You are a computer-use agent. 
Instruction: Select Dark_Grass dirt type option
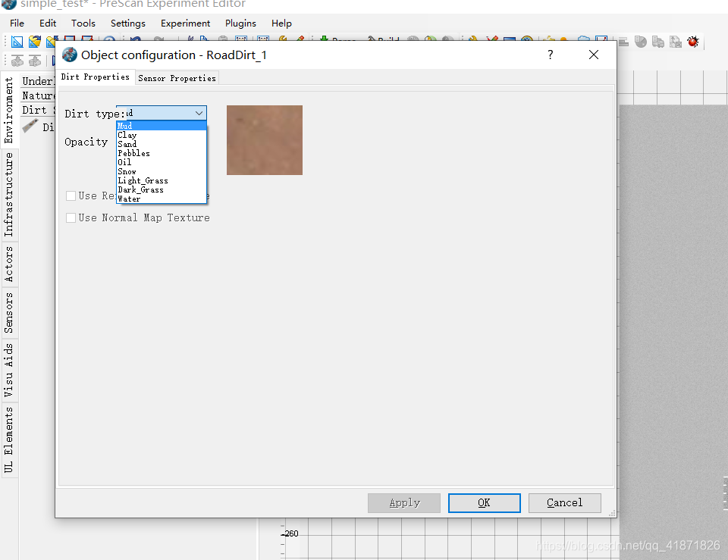click(161, 189)
